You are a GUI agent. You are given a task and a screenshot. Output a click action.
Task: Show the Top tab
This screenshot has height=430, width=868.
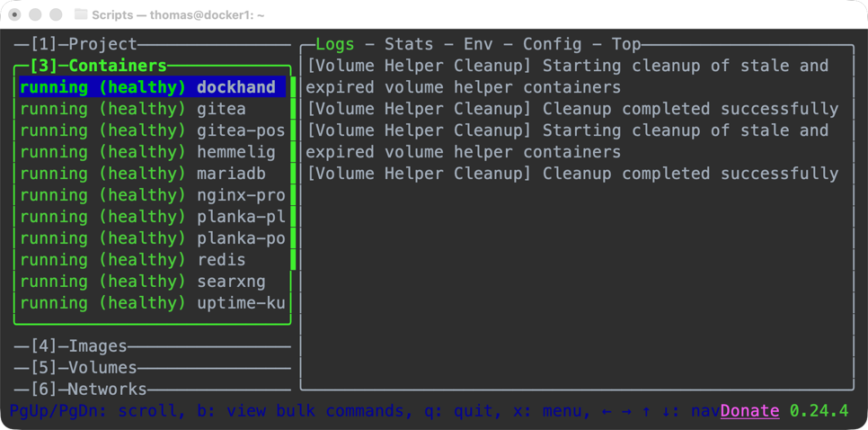point(626,44)
